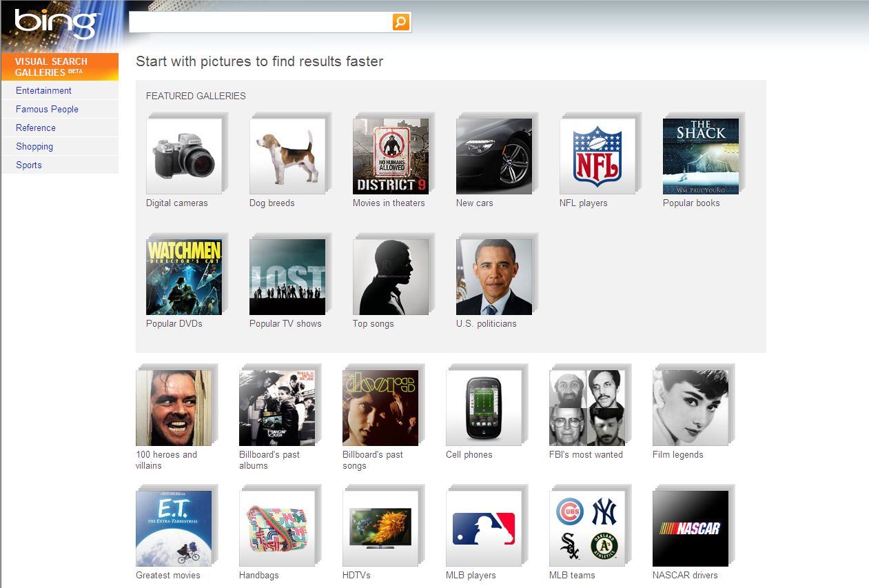Image resolution: width=869 pixels, height=588 pixels.
Task: Open the MLB players logo thumbnail
Action: 484,529
